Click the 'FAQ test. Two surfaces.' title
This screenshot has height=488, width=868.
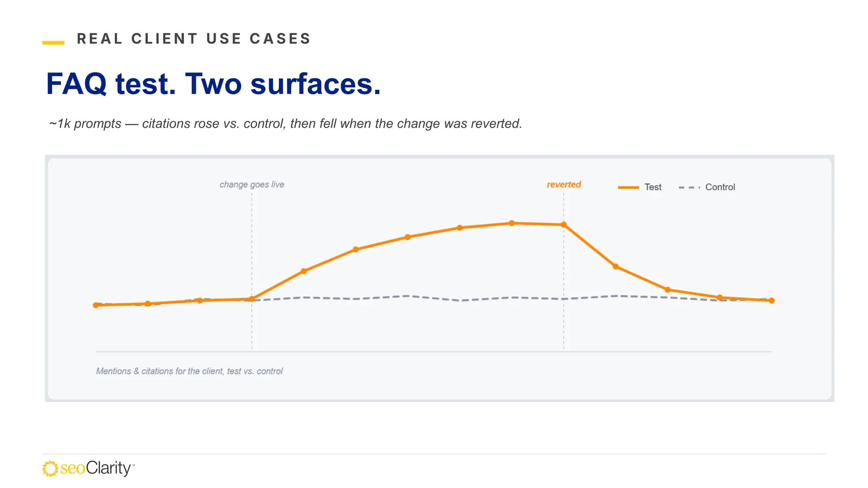214,84
